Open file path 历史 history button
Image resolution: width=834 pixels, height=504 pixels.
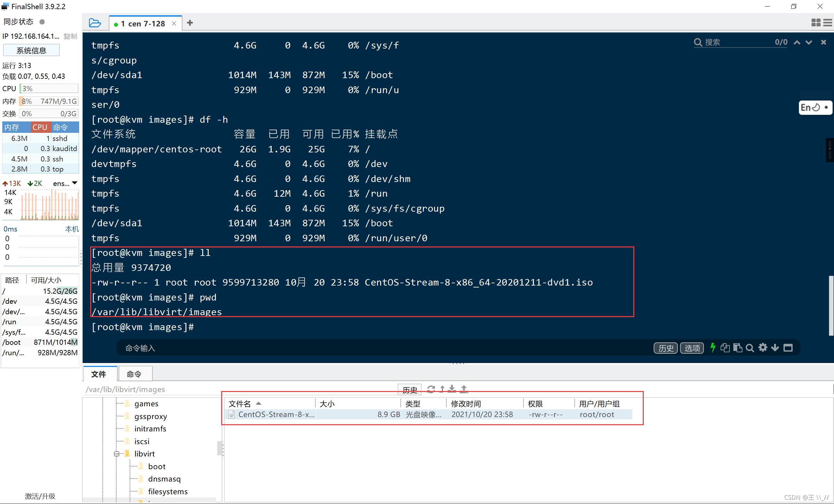point(410,390)
